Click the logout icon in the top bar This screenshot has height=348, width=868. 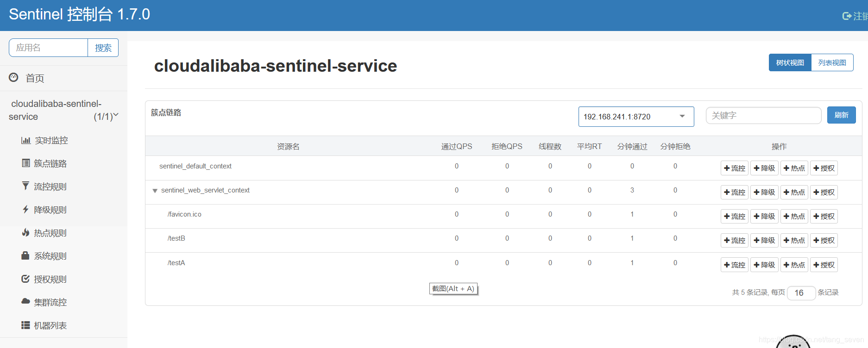click(847, 16)
